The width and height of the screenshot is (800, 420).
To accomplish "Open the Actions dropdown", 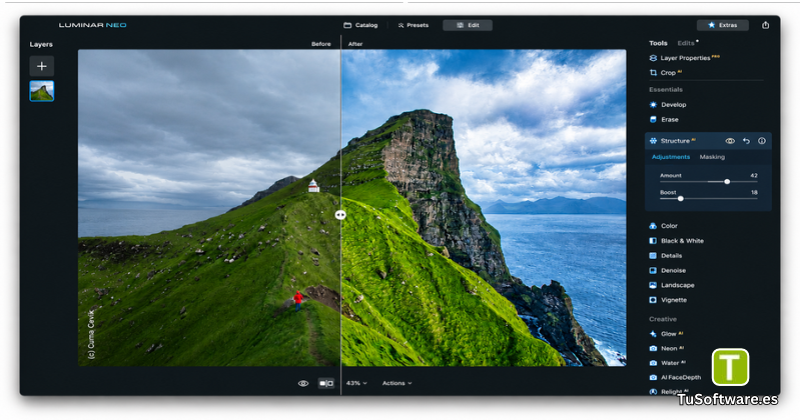I will pos(397,383).
